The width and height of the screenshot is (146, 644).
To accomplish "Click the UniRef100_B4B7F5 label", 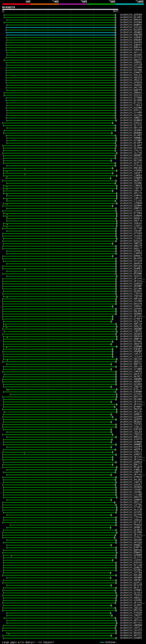I will (x=131, y=90).
